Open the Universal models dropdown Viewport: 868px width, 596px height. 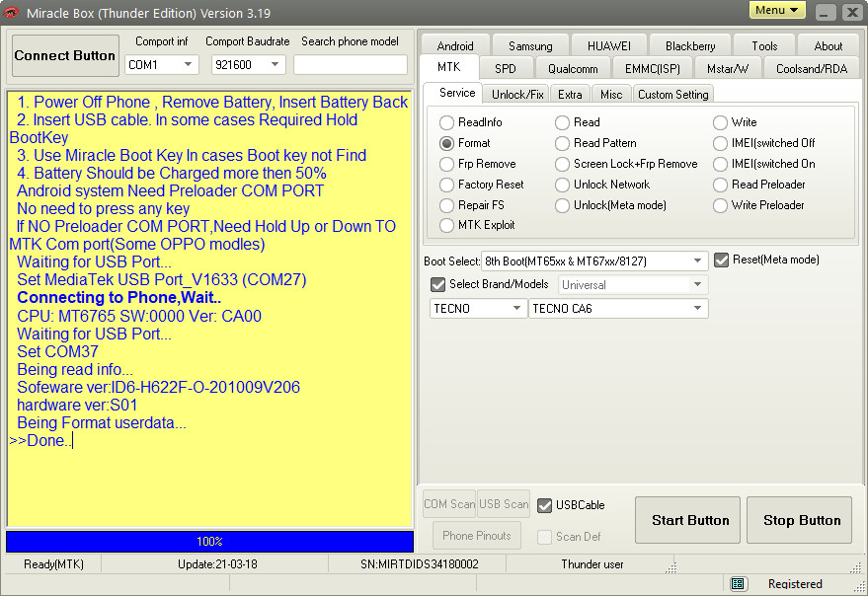point(633,285)
